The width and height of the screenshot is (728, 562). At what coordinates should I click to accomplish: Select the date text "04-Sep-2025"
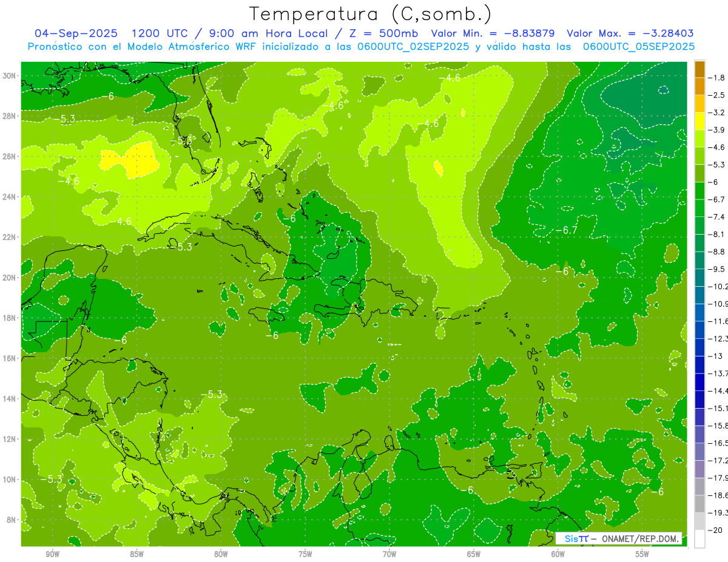[x=76, y=33]
